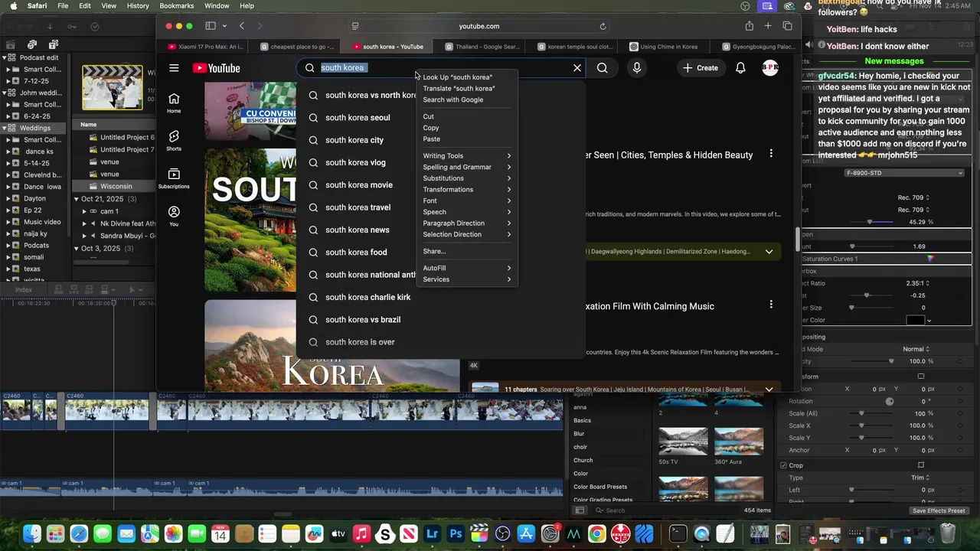Add a new Safari tab
Screen dimensions: 980x551
click(x=768, y=26)
